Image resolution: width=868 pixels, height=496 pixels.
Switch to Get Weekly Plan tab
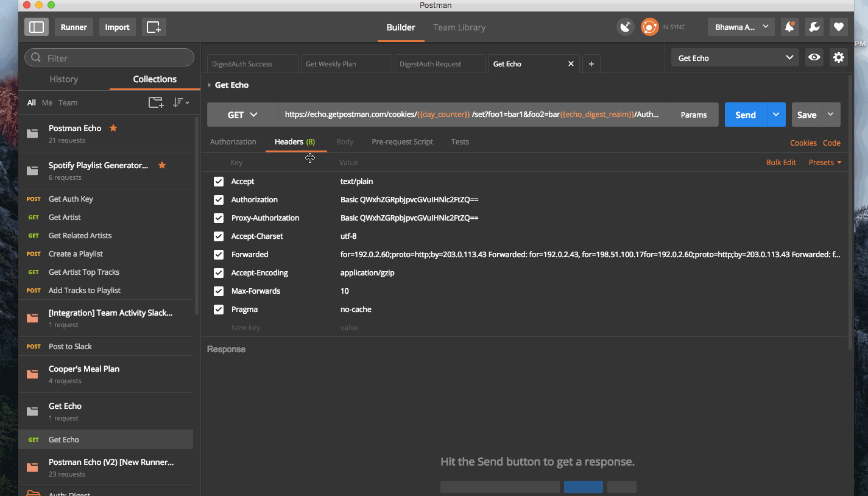pyautogui.click(x=346, y=63)
